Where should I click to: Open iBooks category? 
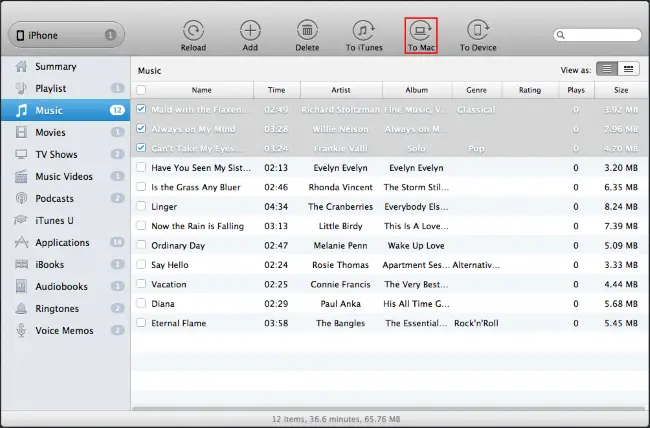click(65, 264)
